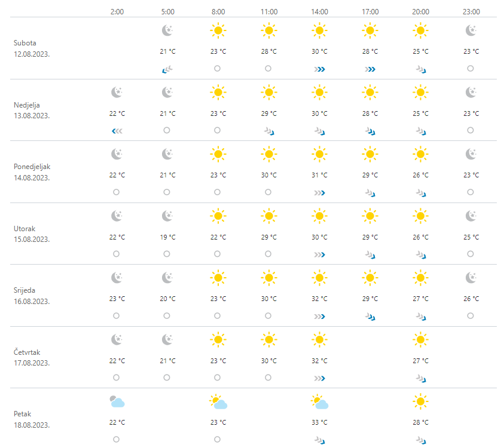This screenshot has width=504, height=448.
Task: Select the Subota 12.08.2023. row label
Action: pyautogui.click(x=32, y=48)
